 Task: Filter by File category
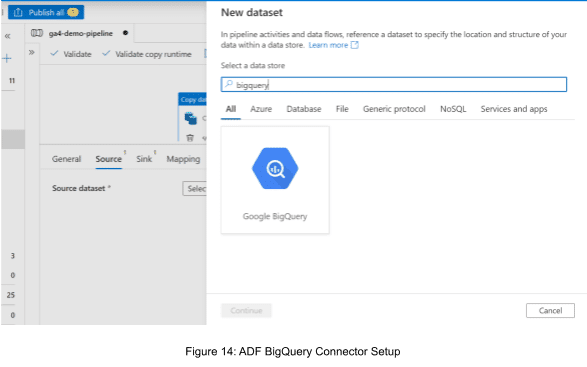pyautogui.click(x=342, y=109)
